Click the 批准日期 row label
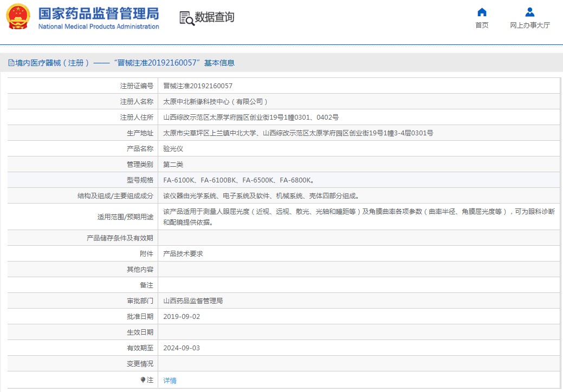Viewport: 563px width, 392px height. point(140,317)
